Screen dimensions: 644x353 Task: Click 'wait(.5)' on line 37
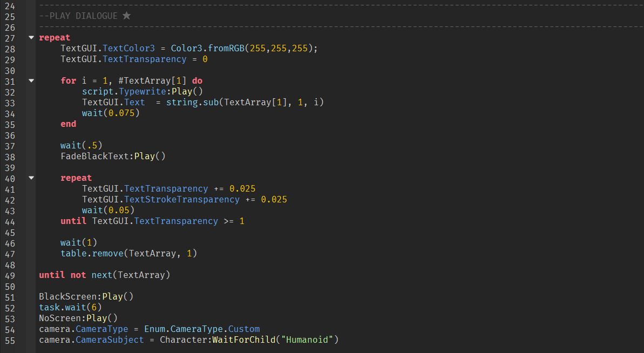[82, 145]
